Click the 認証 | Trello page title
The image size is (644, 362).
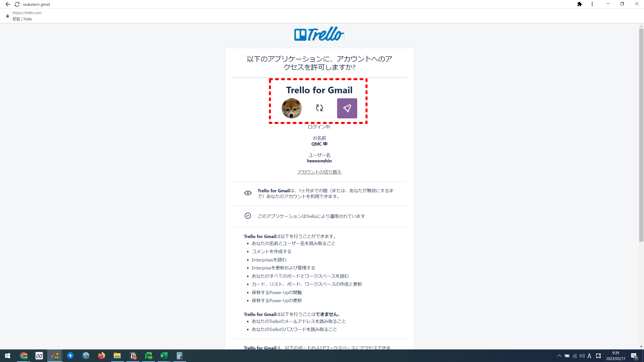coord(22,19)
